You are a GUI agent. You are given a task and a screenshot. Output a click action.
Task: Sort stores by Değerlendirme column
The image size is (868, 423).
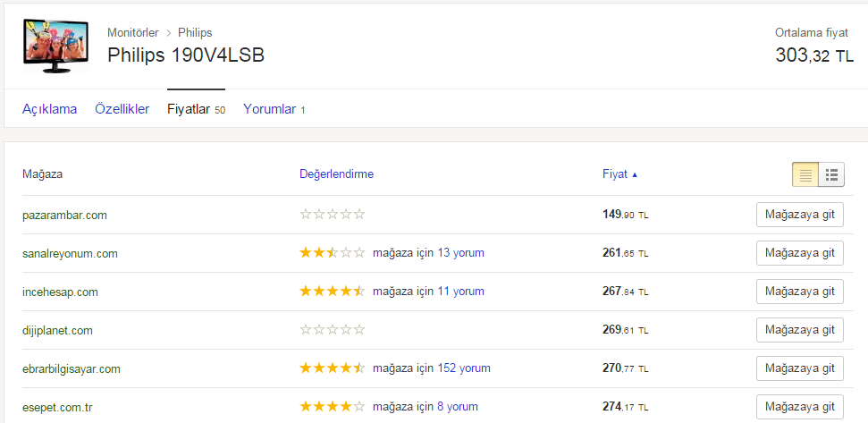click(336, 174)
